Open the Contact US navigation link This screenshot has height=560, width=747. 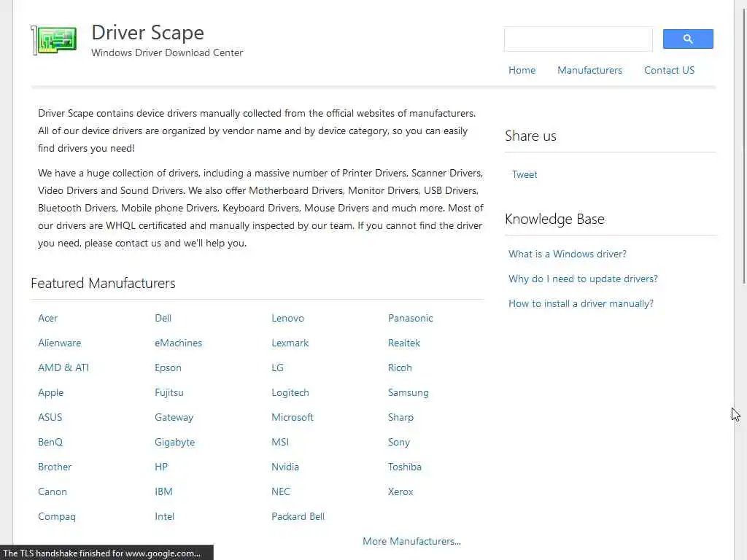(x=669, y=71)
